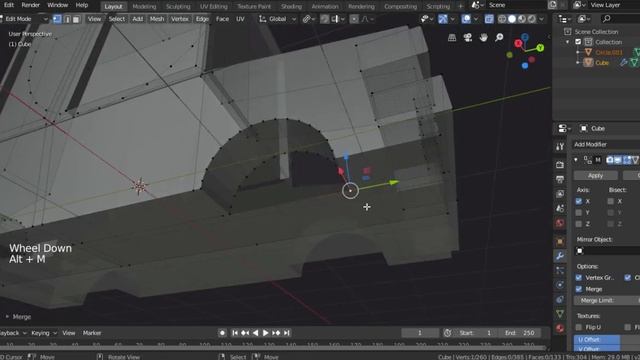Open the Help menu

coord(82,5)
